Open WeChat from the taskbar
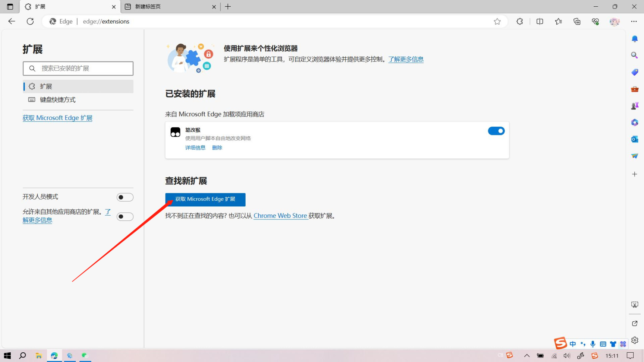 [85, 356]
